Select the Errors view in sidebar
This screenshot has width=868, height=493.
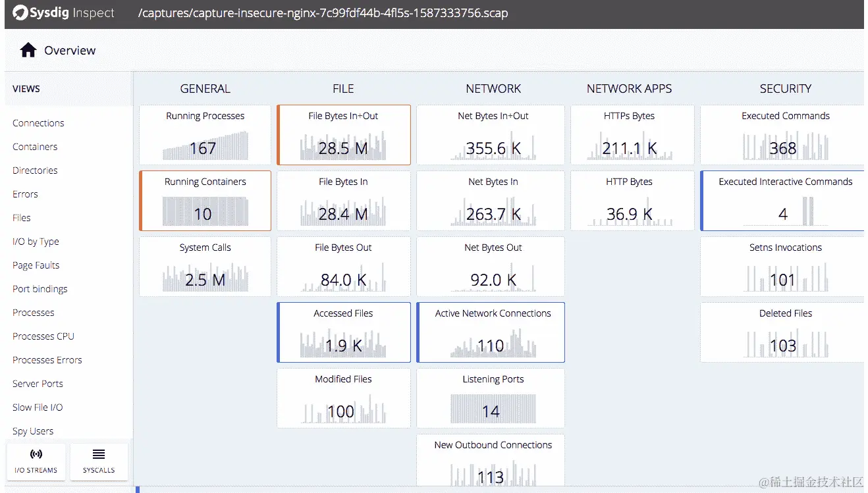pos(24,194)
